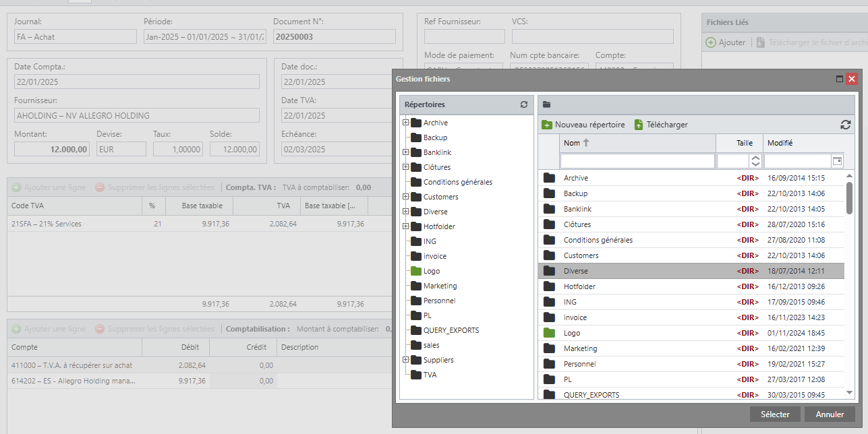Select the Archive label in Répertoires tree

point(436,123)
